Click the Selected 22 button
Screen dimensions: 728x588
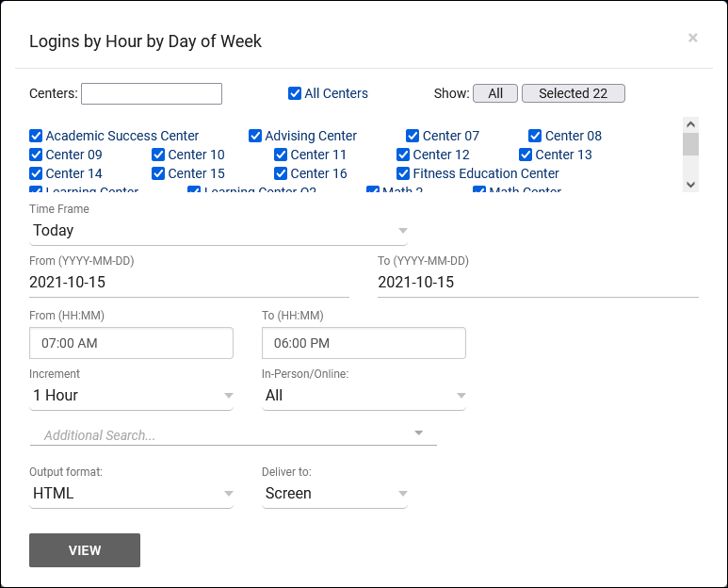click(x=573, y=93)
